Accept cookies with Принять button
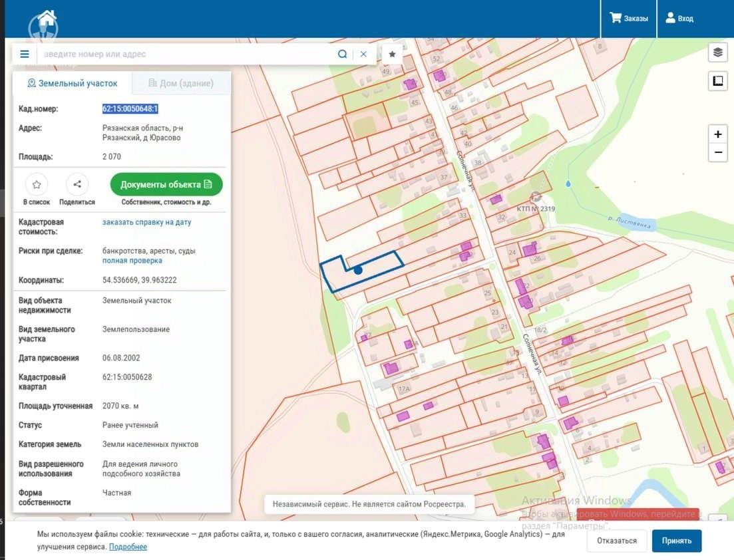 676,541
